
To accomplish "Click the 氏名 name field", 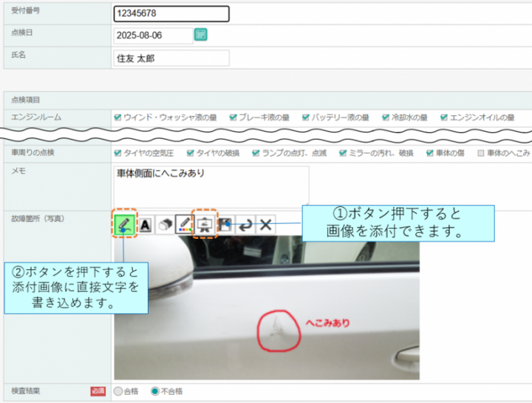I will tap(171, 58).
